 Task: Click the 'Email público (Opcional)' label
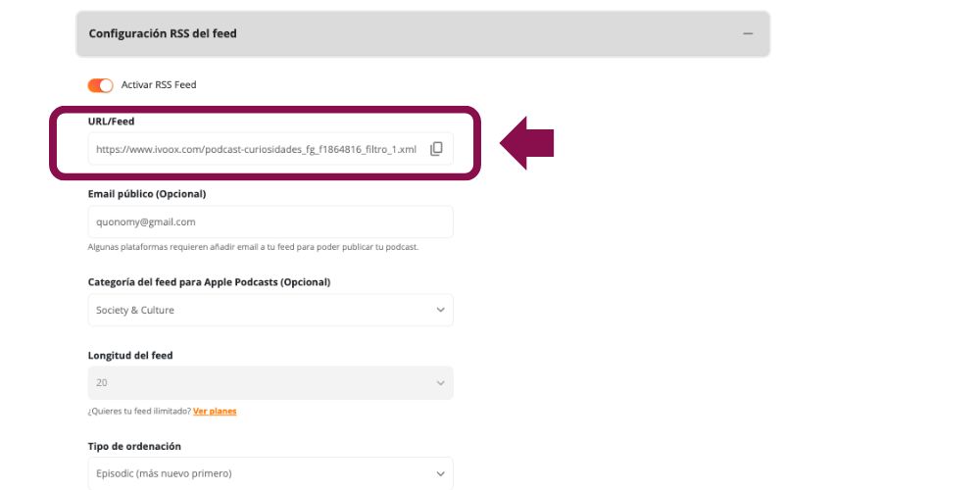point(147,194)
